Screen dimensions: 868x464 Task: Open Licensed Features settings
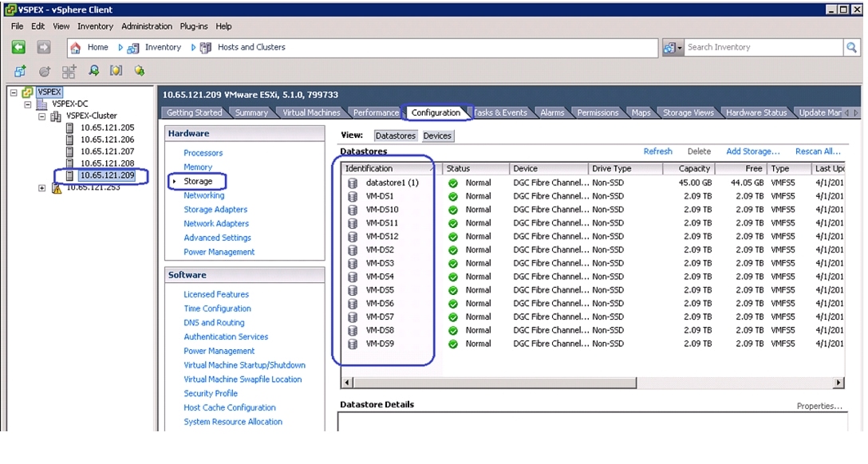216,294
